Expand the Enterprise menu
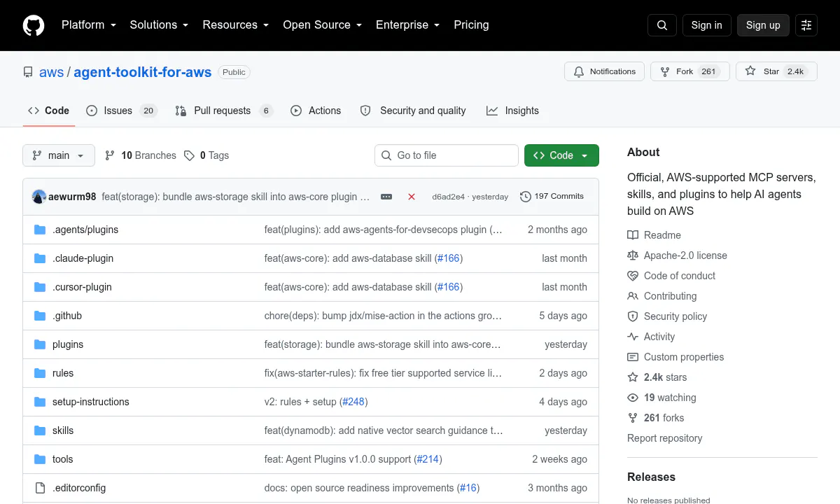This screenshot has height=504, width=840. pos(408,24)
